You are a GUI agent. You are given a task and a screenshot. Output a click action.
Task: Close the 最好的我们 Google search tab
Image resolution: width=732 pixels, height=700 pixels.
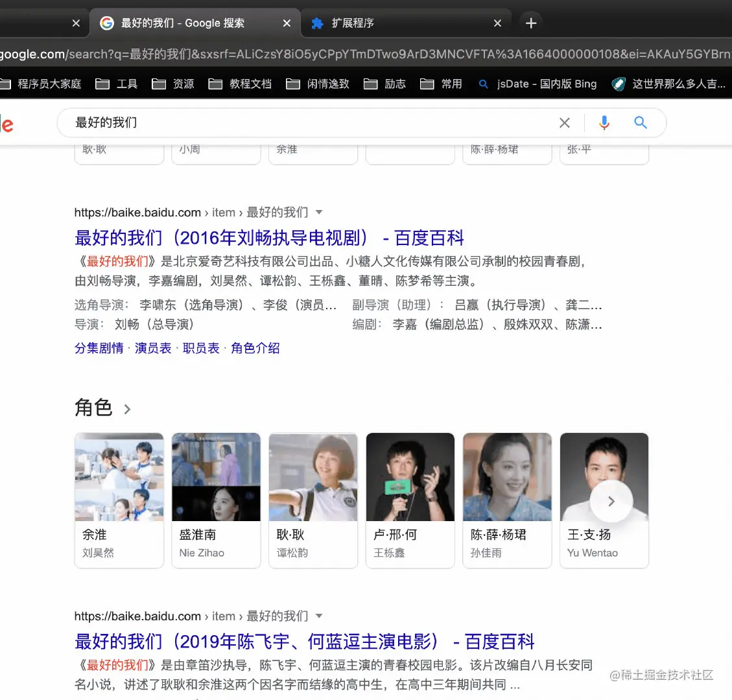point(287,23)
